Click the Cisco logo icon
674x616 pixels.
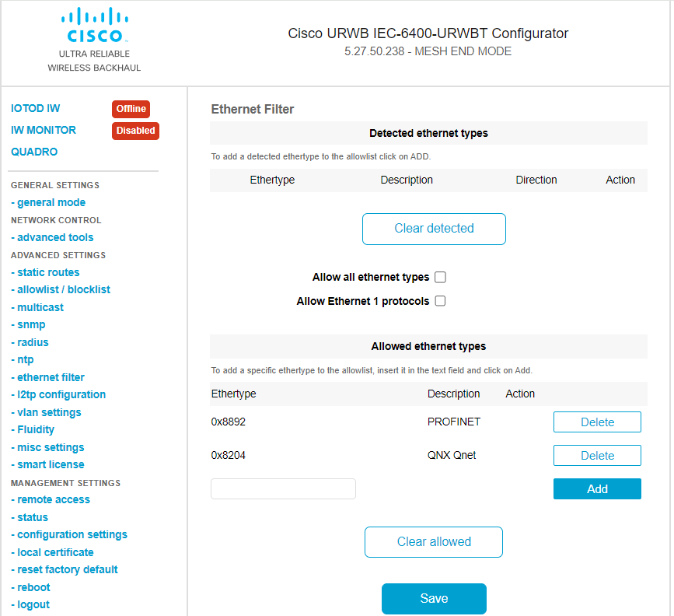[94, 26]
